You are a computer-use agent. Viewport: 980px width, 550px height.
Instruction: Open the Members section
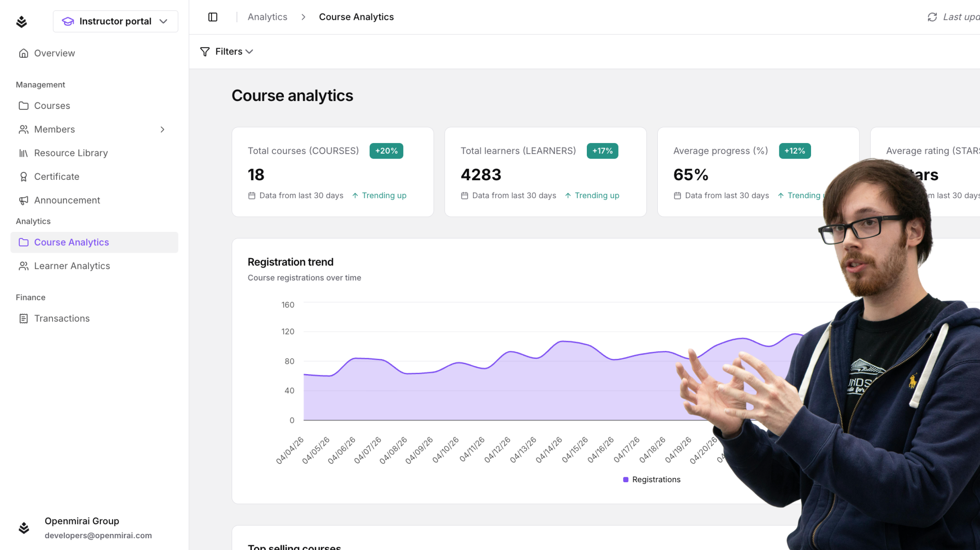[94, 129]
